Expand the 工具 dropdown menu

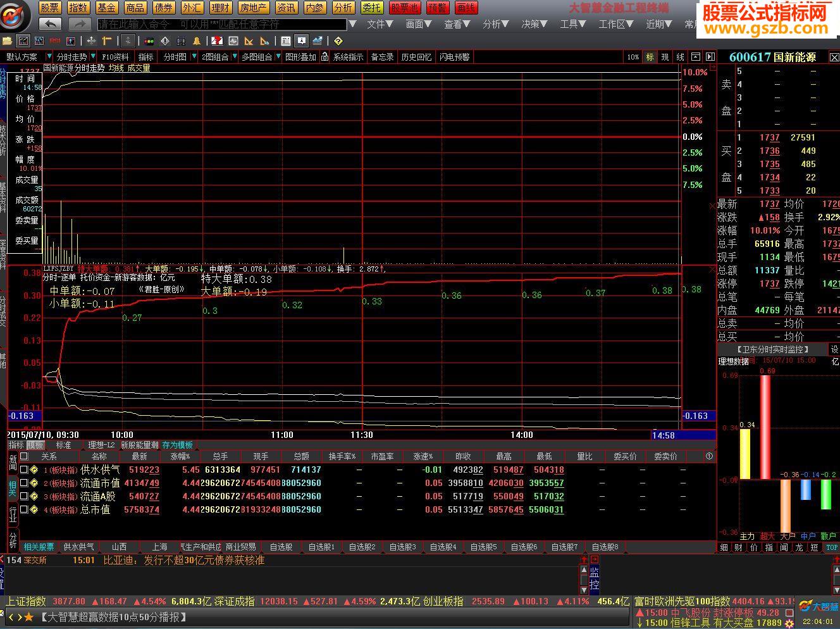point(574,24)
